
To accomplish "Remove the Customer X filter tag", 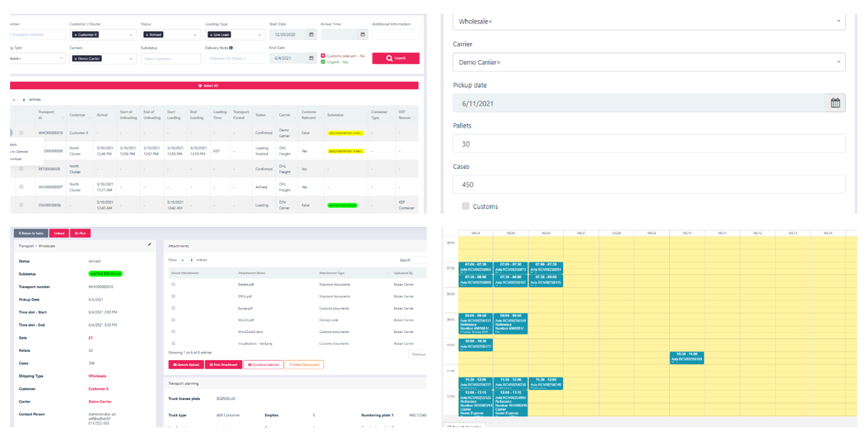I will (x=75, y=35).
